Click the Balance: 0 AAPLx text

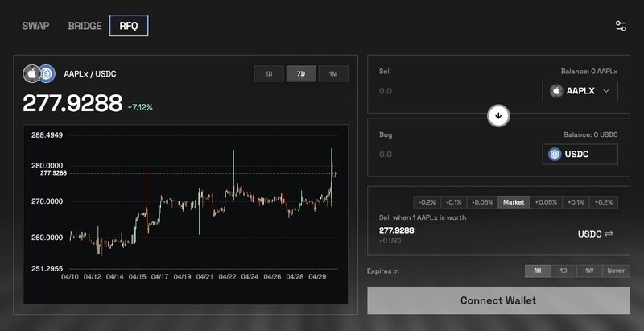coord(589,72)
